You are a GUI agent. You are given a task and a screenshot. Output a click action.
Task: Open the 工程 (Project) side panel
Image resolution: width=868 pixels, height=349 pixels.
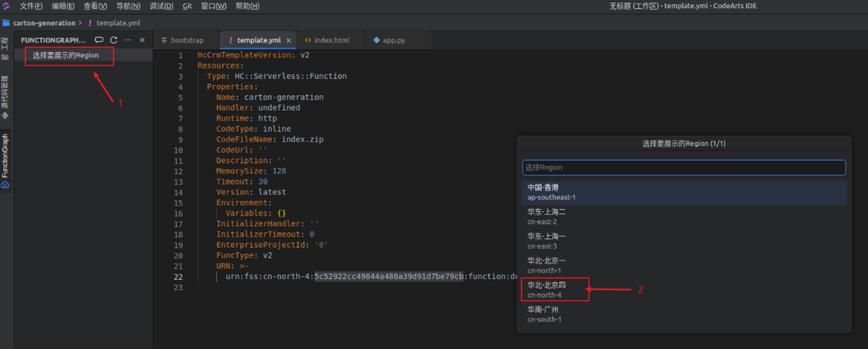click(x=5, y=49)
